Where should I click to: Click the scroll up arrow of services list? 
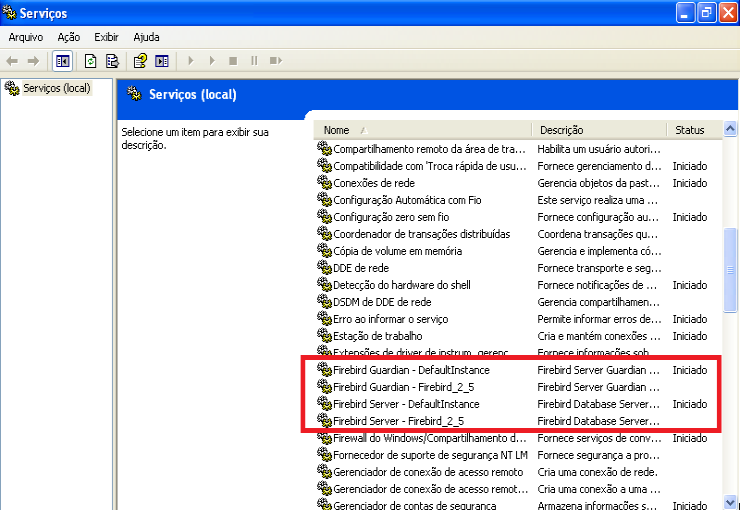(730, 128)
